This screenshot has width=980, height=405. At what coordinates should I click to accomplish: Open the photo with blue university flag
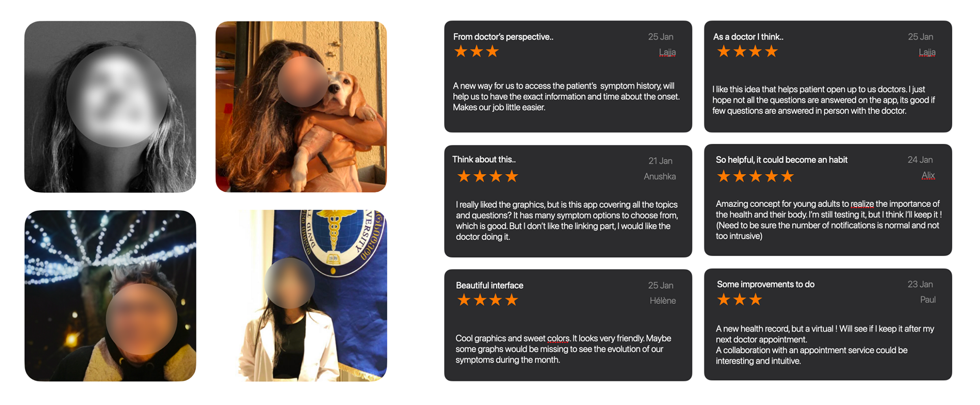[312, 296]
